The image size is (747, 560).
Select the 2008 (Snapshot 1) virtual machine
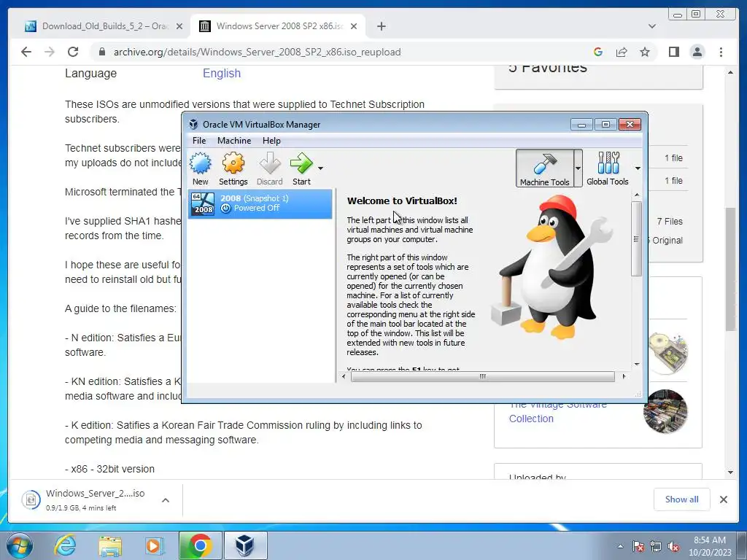(260, 204)
